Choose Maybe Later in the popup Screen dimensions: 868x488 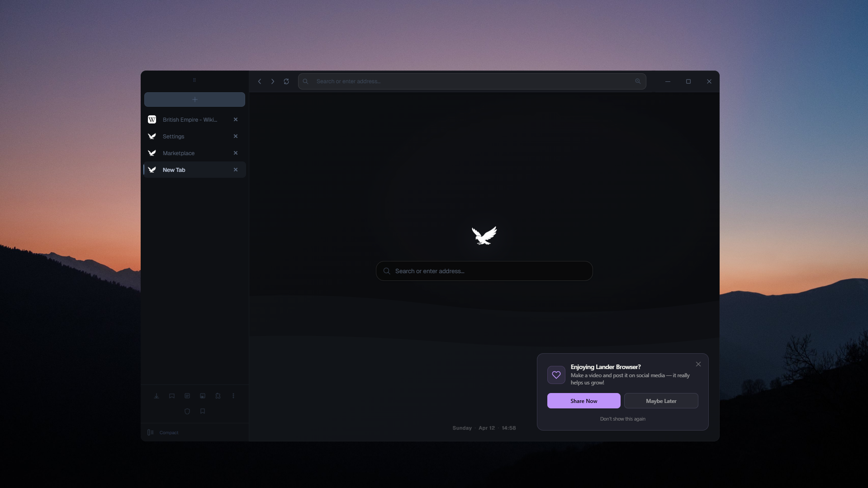click(661, 401)
